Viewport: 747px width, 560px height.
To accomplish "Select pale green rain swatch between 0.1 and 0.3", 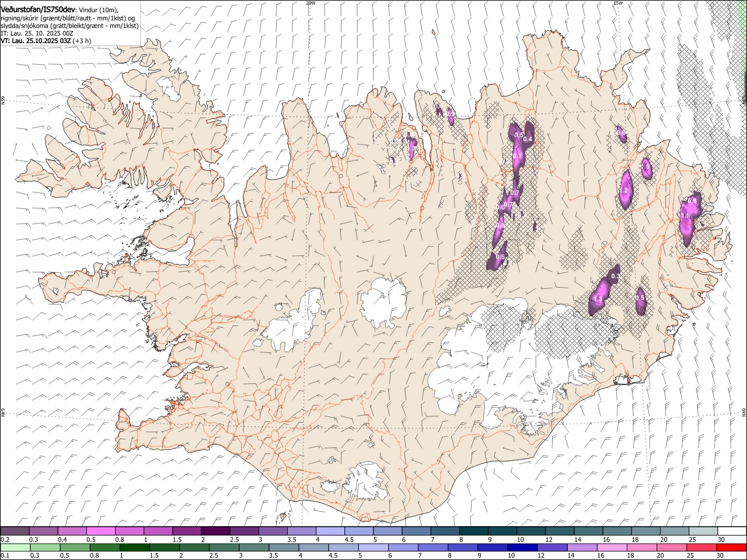I will tap(15, 547).
